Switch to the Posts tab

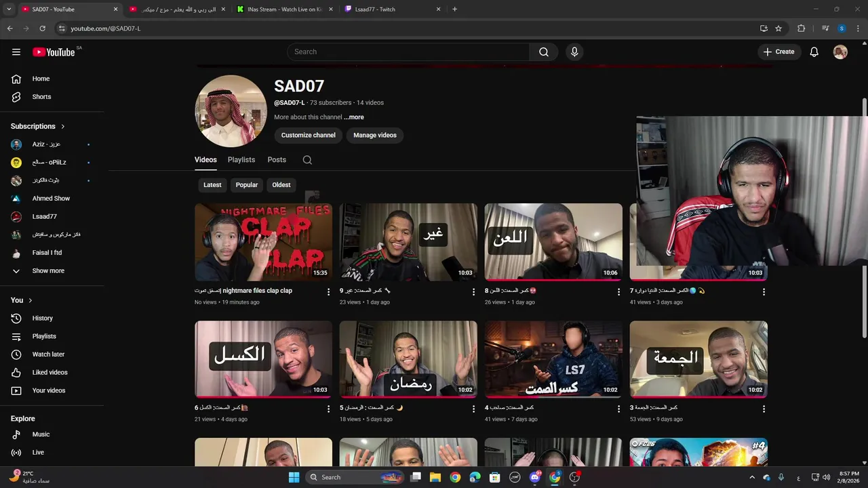[277, 160]
